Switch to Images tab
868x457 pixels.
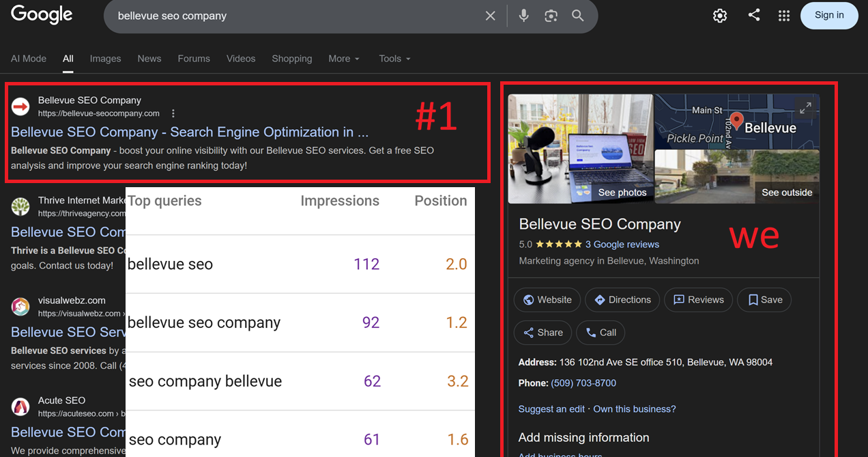pos(105,59)
